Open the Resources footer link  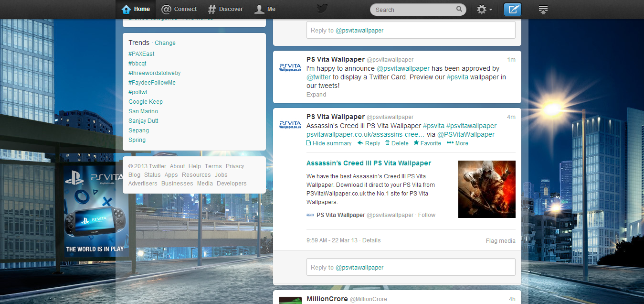point(196,175)
